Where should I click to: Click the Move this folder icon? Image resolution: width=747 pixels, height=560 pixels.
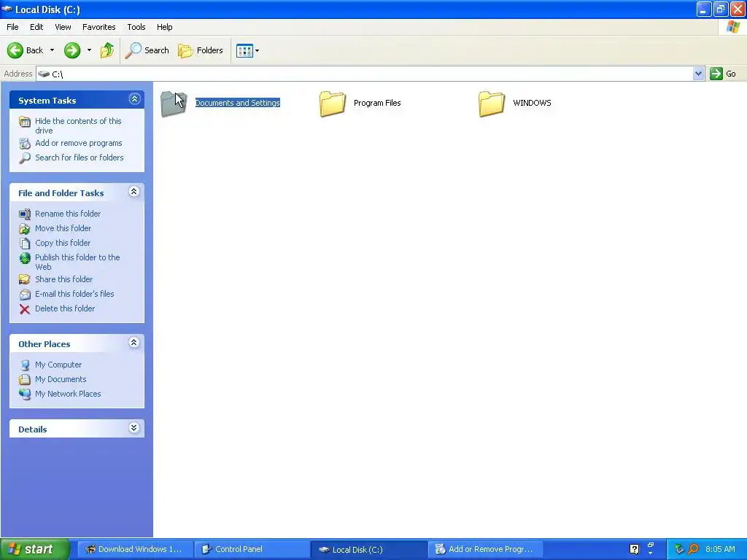pos(25,228)
